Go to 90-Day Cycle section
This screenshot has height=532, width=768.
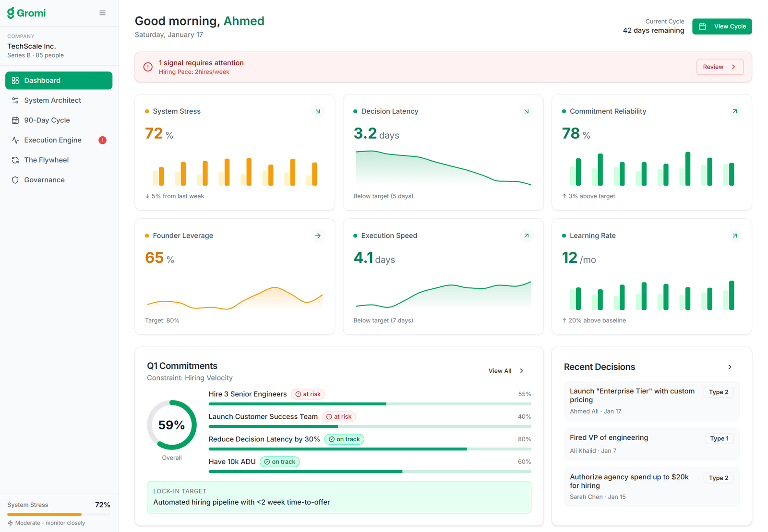47,120
